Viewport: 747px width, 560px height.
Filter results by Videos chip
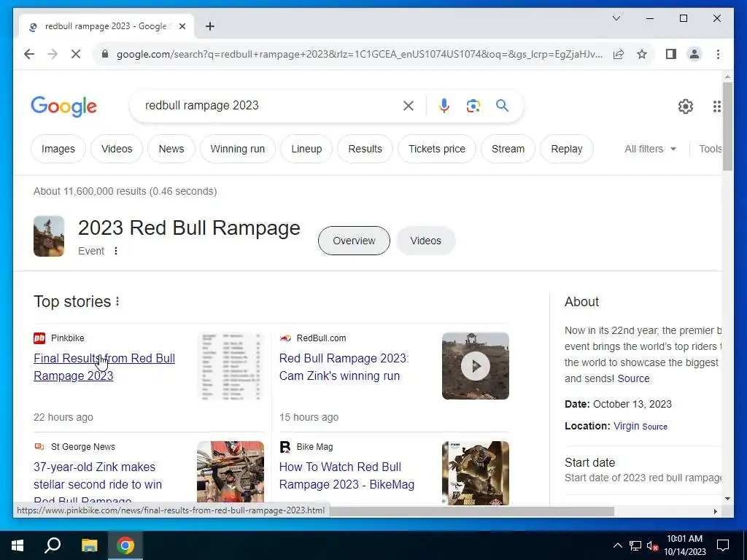pyautogui.click(x=117, y=149)
